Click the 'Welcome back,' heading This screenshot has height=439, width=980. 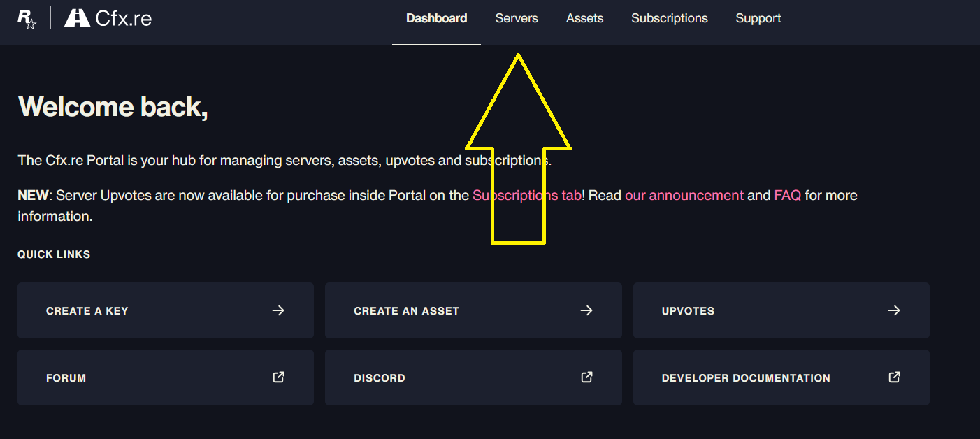(113, 106)
